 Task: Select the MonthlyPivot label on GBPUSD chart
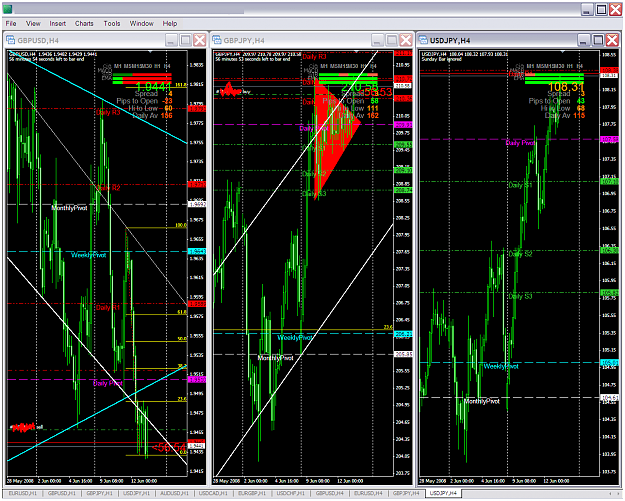click(69, 208)
